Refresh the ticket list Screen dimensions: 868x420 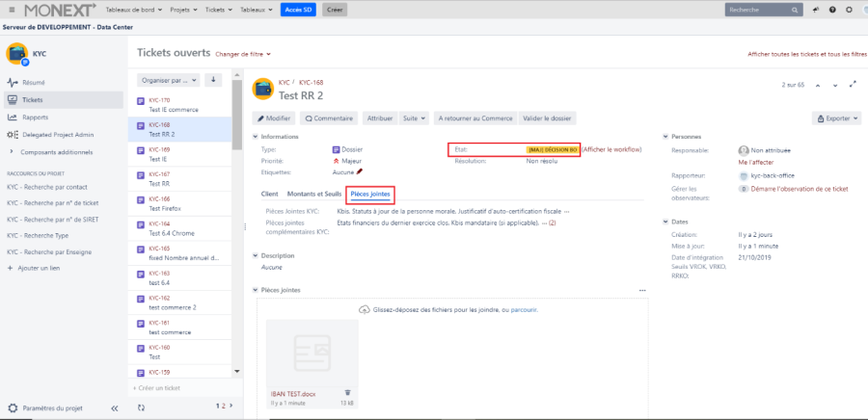click(142, 407)
